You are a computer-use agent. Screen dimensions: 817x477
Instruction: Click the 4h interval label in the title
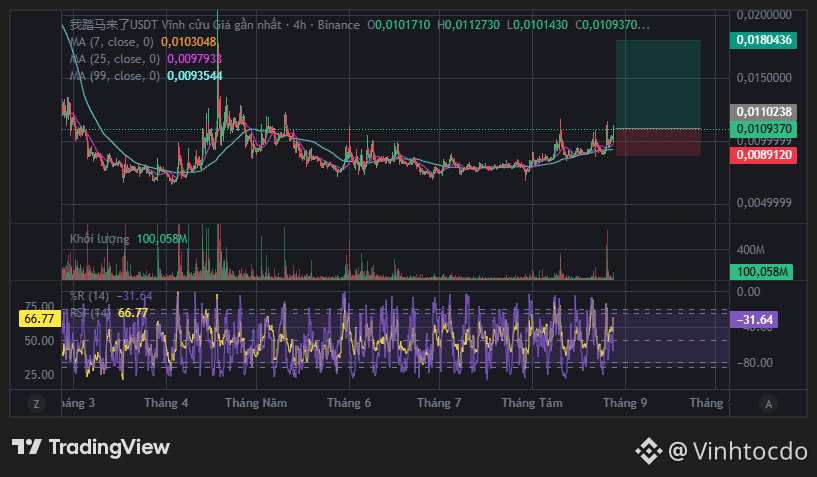(x=300, y=25)
